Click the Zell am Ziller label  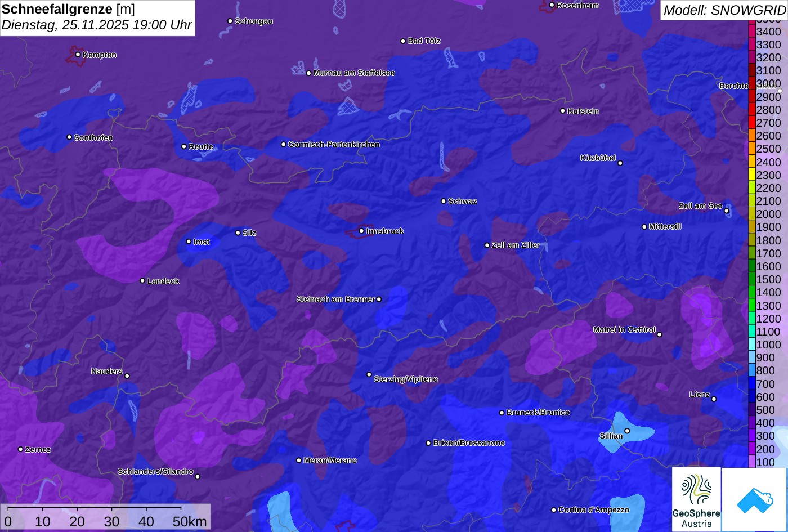pyautogui.click(x=516, y=245)
